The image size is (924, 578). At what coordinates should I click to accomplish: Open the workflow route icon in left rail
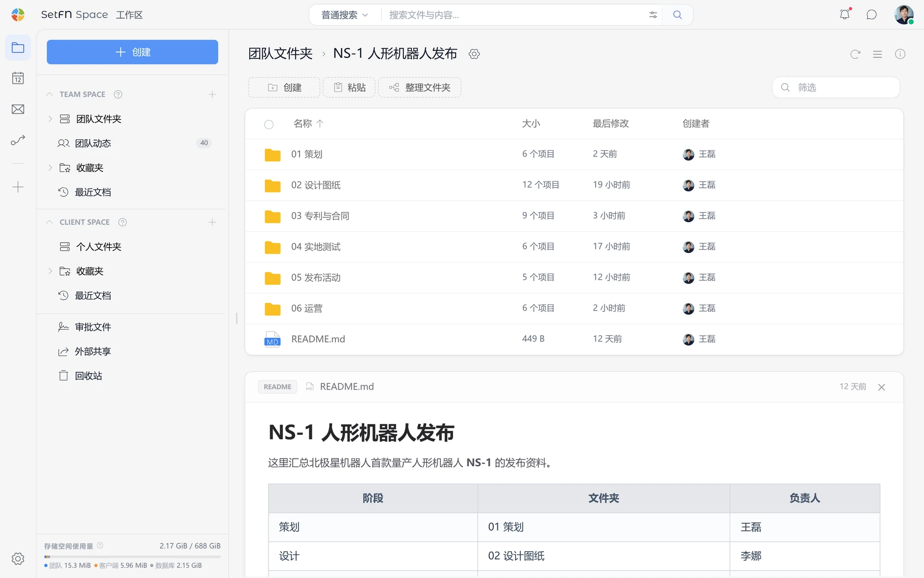[x=18, y=140]
